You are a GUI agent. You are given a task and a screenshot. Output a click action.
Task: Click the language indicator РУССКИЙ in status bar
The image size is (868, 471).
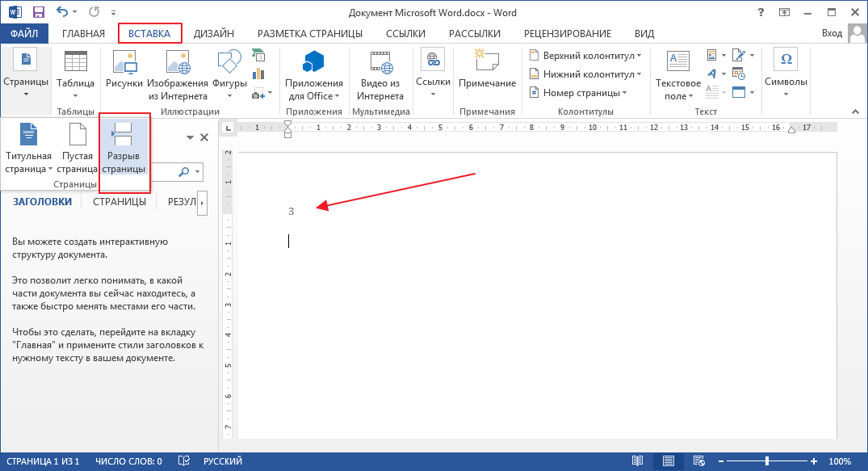click(222, 461)
